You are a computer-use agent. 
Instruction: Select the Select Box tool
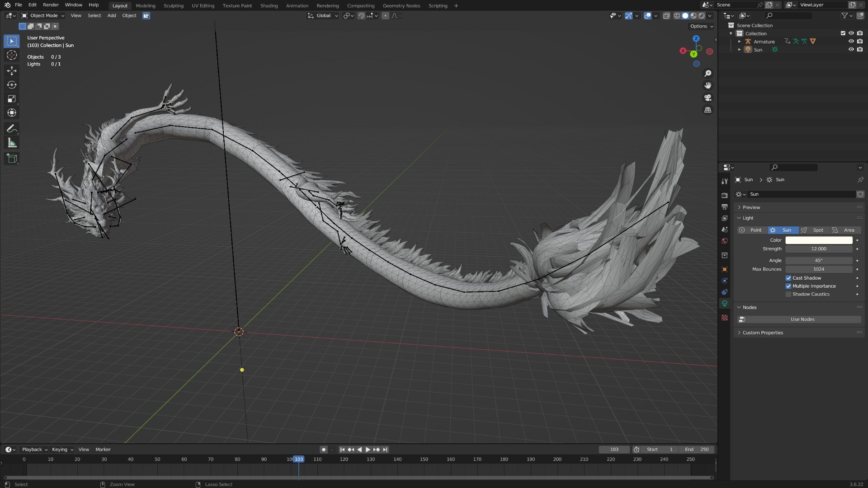(x=12, y=41)
